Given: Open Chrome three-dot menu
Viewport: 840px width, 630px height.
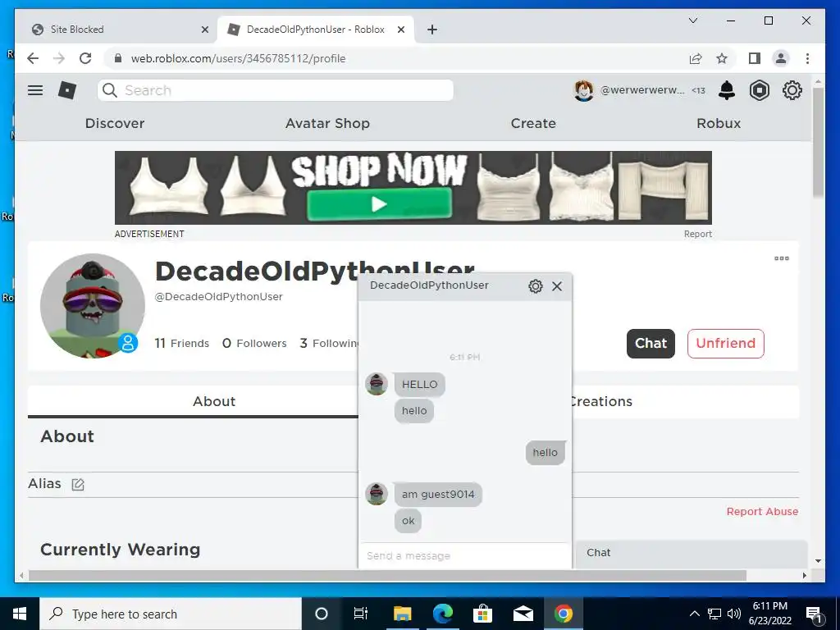Looking at the screenshot, I should [807, 58].
